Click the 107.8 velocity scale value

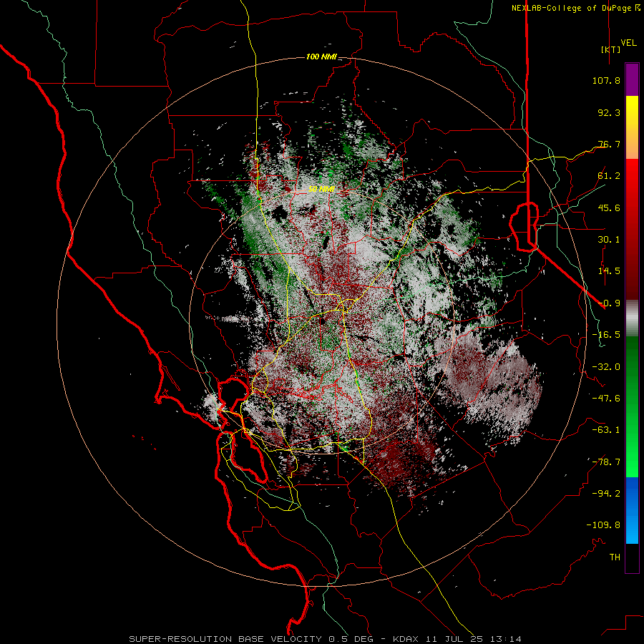606,80
